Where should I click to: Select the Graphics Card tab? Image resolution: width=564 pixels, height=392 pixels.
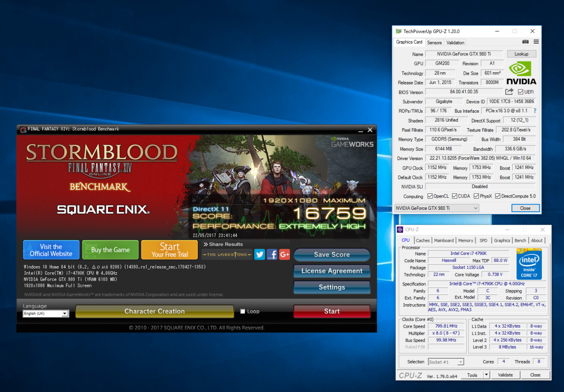coord(409,42)
